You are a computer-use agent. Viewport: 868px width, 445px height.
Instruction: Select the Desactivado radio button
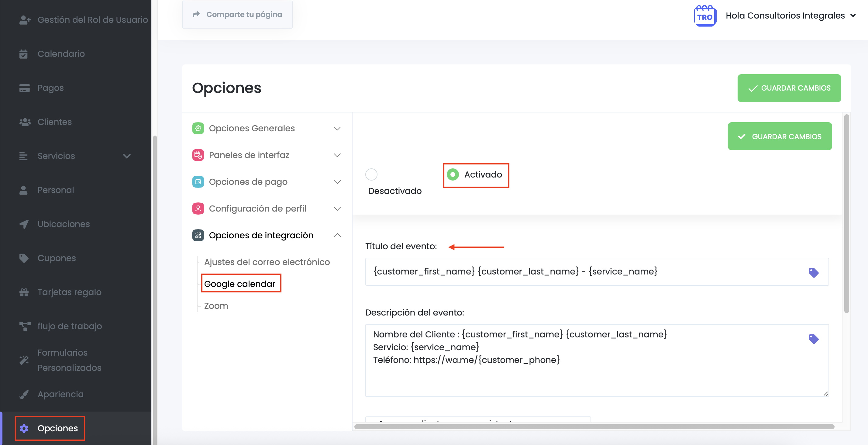[x=371, y=175]
